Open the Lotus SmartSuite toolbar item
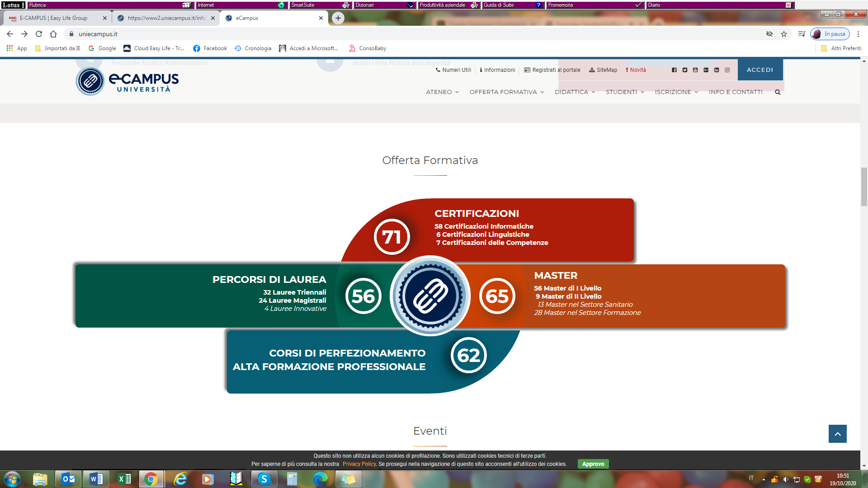The image size is (868, 488). pyautogui.click(x=320, y=5)
